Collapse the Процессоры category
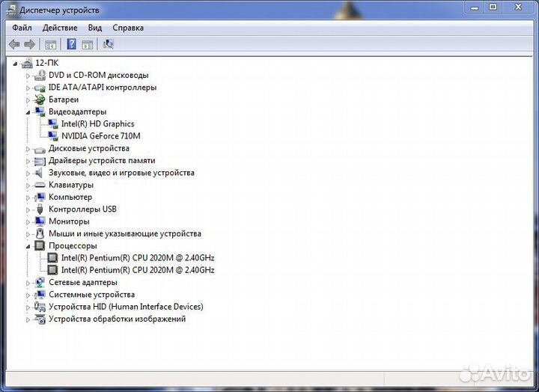 pos(28,246)
